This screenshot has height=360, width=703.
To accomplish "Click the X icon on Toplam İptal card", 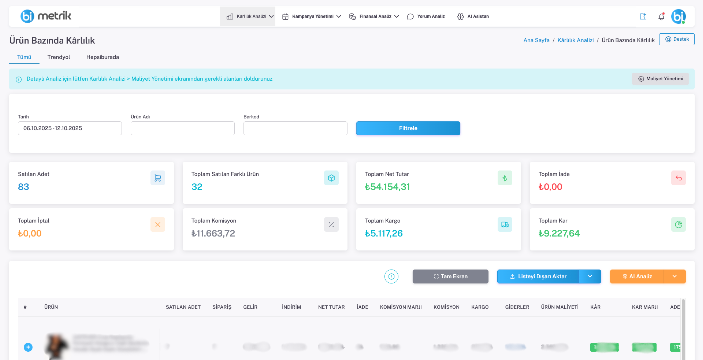I will [x=157, y=225].
